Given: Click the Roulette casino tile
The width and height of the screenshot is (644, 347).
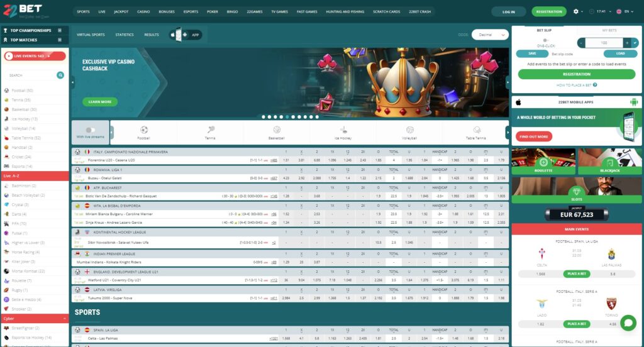Looking at the screenshot, I should 543,162.
